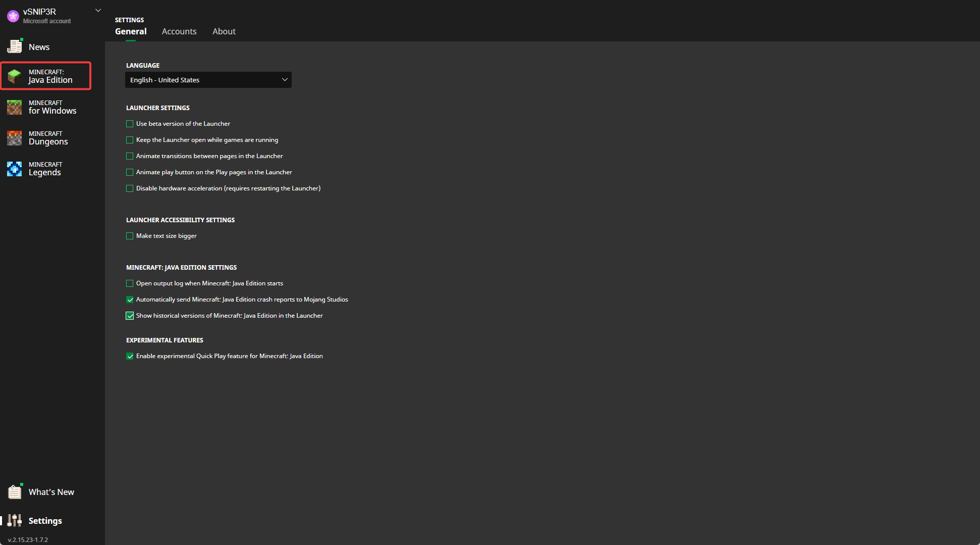Toggle Keep the Launcher open while games run
The image size is (980, 545).
(x=130, y=140)
